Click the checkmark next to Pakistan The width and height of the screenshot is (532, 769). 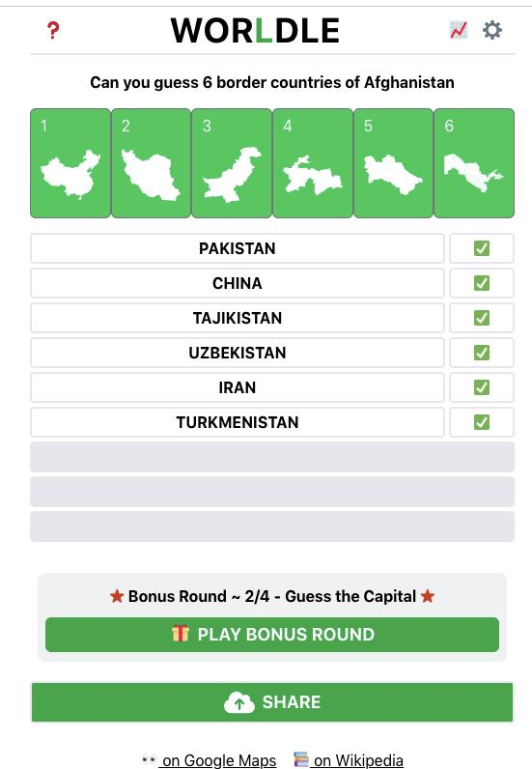pyautogui.click(x=482, y=248)
